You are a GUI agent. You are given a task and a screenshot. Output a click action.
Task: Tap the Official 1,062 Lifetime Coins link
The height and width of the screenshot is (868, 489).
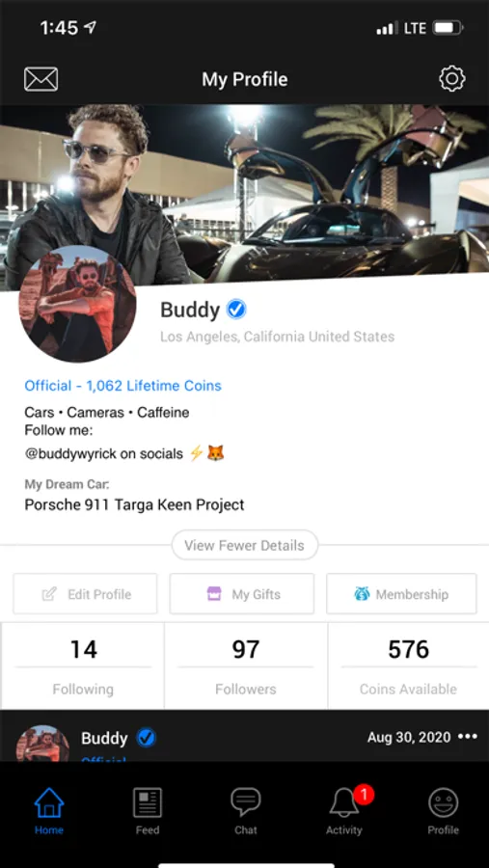tap(122, 386)
